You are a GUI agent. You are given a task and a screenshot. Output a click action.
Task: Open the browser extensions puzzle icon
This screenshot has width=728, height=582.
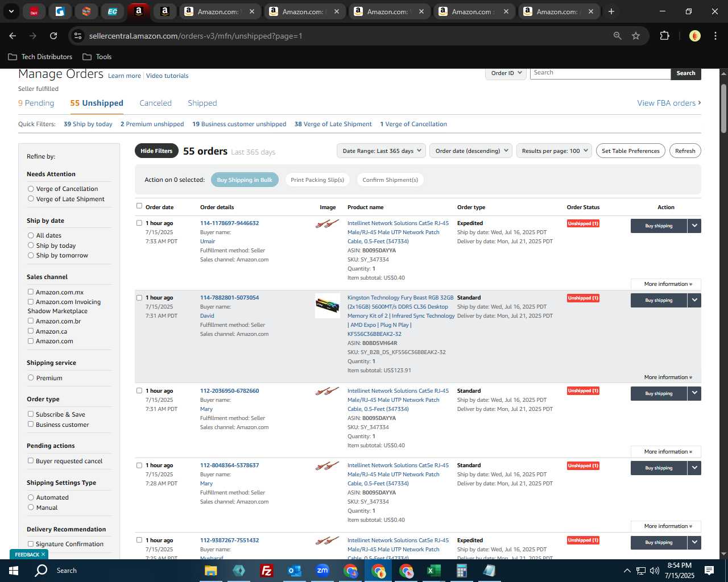[x=664, y=36]
